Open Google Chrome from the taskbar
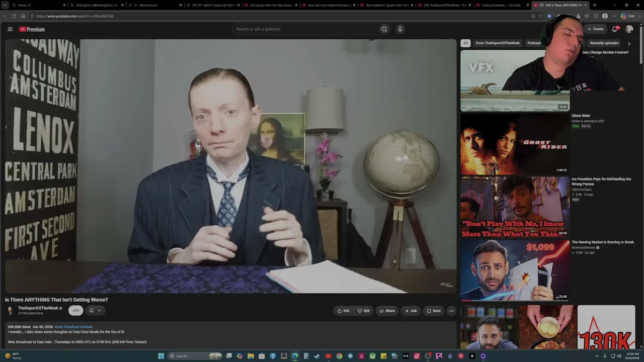644x362 pixels. tap(339, 356)
